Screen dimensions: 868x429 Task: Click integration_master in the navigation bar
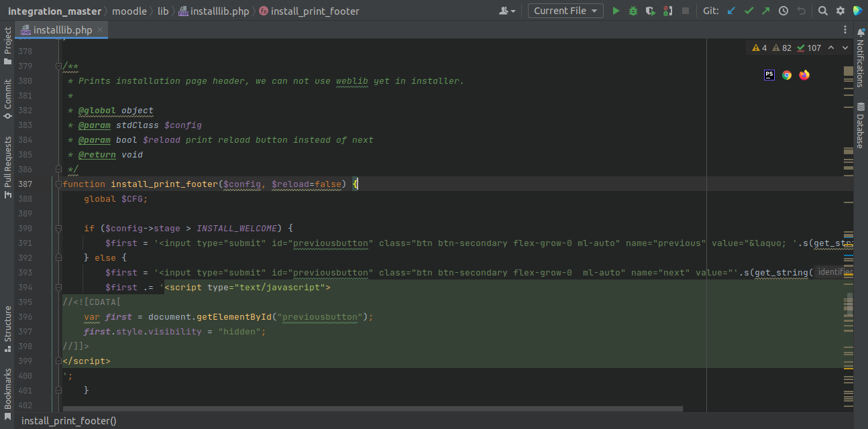(x=54, y=11)
